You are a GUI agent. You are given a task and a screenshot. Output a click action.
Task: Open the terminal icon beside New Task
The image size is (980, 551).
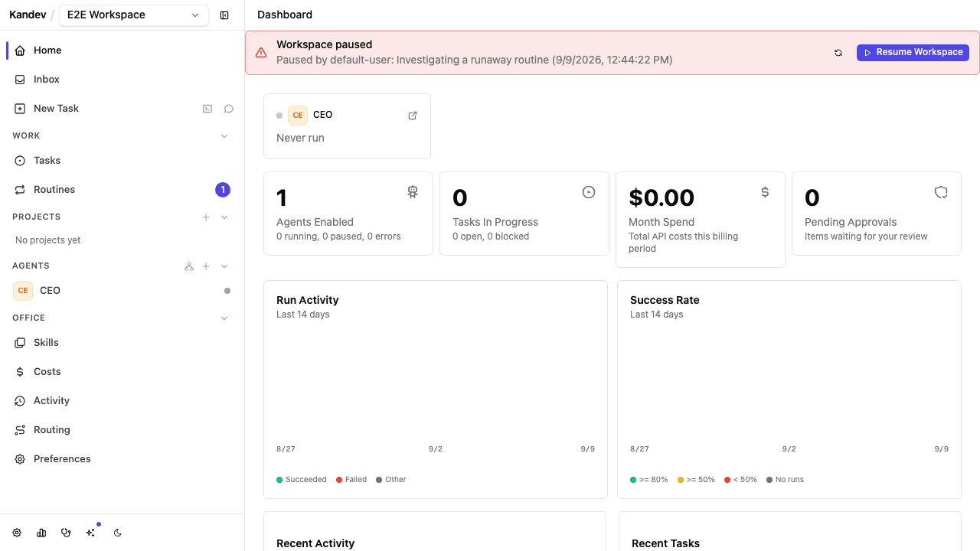(207, 109)
